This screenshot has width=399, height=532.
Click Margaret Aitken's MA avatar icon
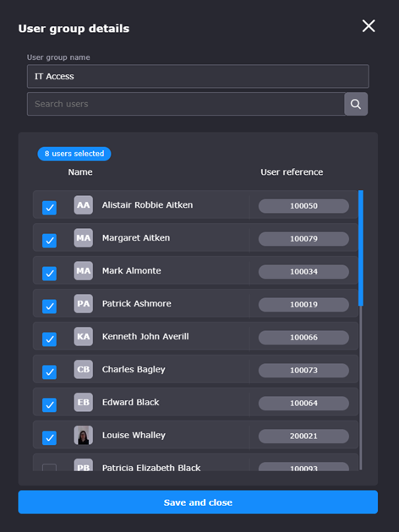(x=84, y=238)
